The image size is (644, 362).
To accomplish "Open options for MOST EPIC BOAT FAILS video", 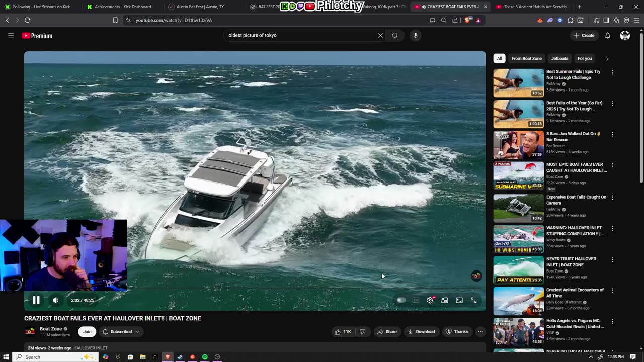I will coord(612,165).
